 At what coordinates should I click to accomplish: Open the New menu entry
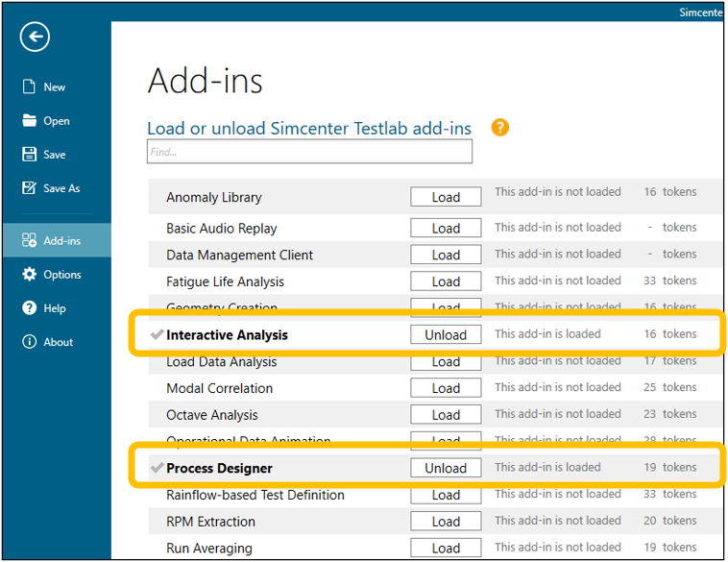pos(55,86)
